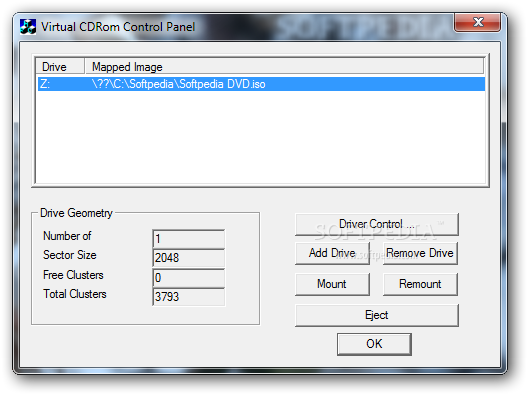Screen dimensions: 528x395
Task: Click the Add Drive button
Action: pos(332,253)
